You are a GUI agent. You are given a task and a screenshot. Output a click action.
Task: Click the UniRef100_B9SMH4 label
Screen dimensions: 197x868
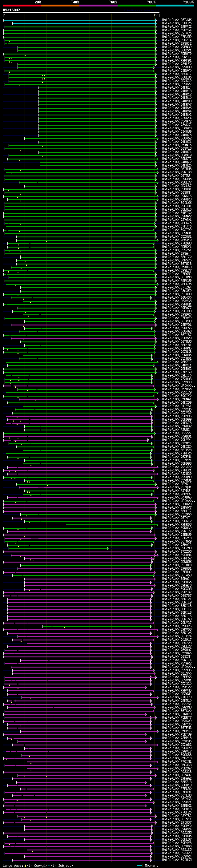point(177,555)
